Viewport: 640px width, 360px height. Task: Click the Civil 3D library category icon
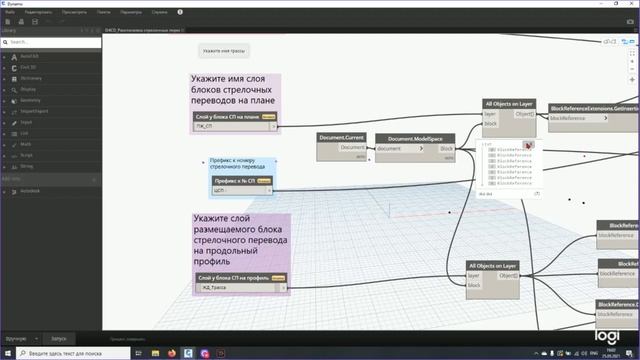click(x=14, y=68)
